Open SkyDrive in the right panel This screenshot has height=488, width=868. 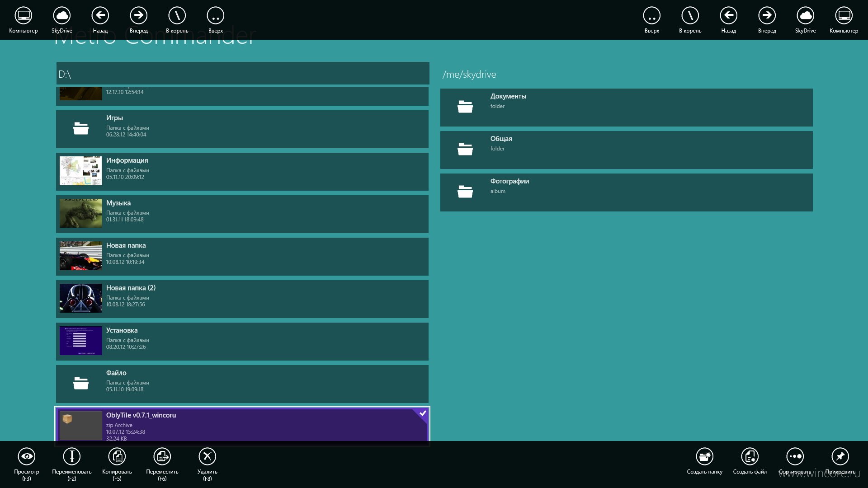(x=806, y=16)
